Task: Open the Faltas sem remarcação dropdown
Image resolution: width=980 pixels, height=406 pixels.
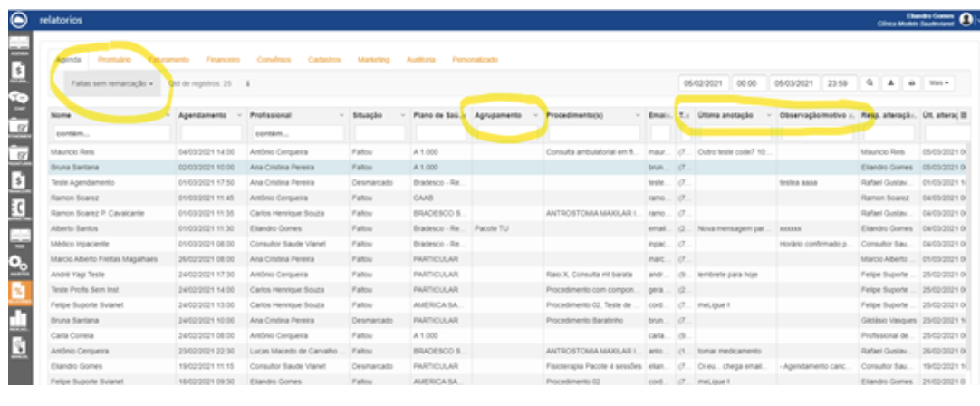Action: [x=112, y=83]
